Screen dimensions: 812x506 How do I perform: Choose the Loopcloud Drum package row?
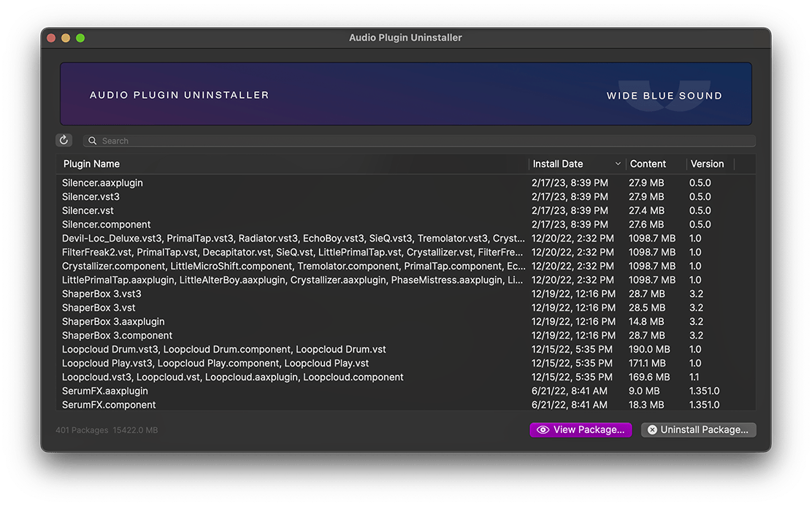point(223,350)
